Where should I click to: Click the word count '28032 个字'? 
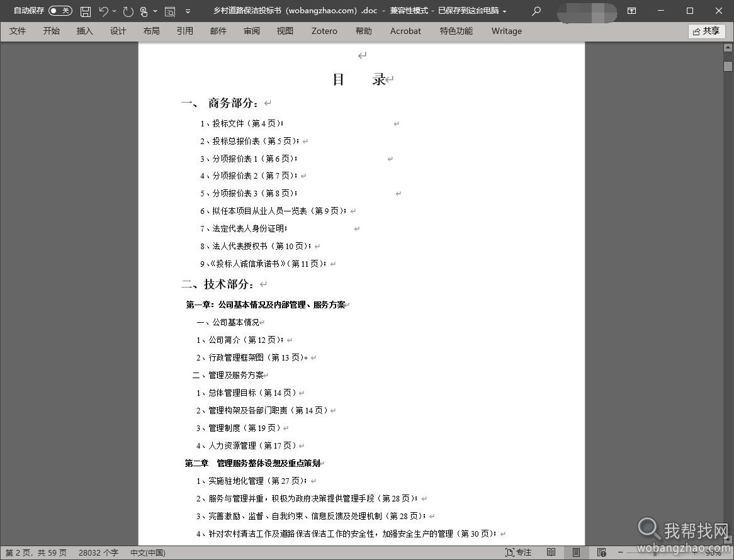(98, 552)
